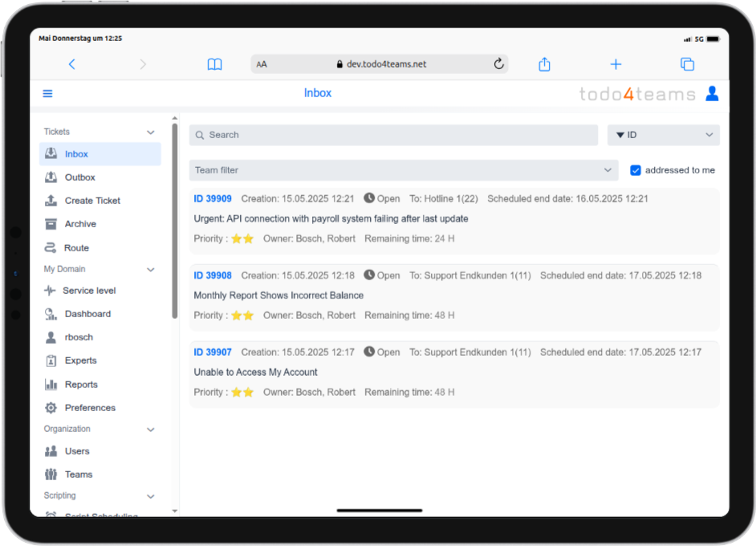Viewport: 756px width, 546px height.
Task: Click the sidebar scroll up arrow
Action: [x=174, y=118]
